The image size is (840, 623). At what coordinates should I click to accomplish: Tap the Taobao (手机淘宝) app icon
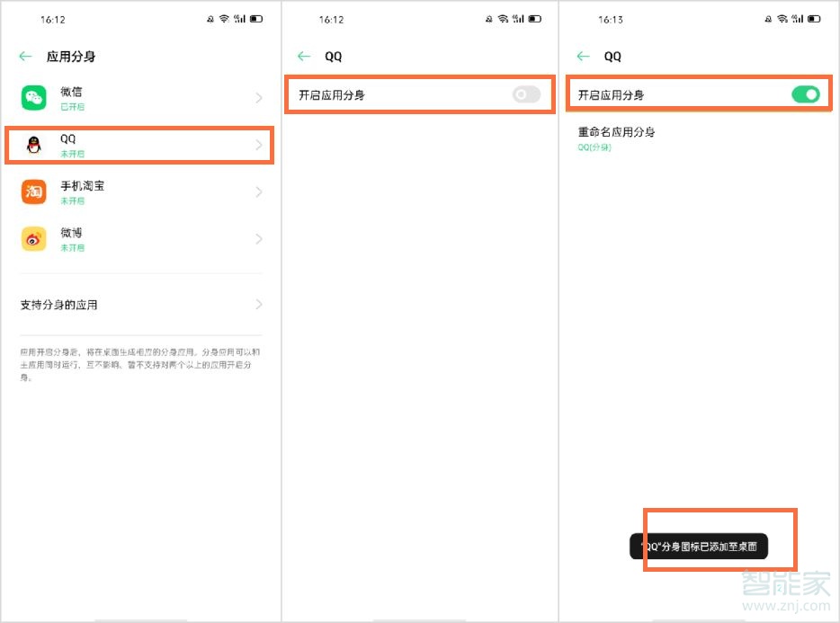33,191
